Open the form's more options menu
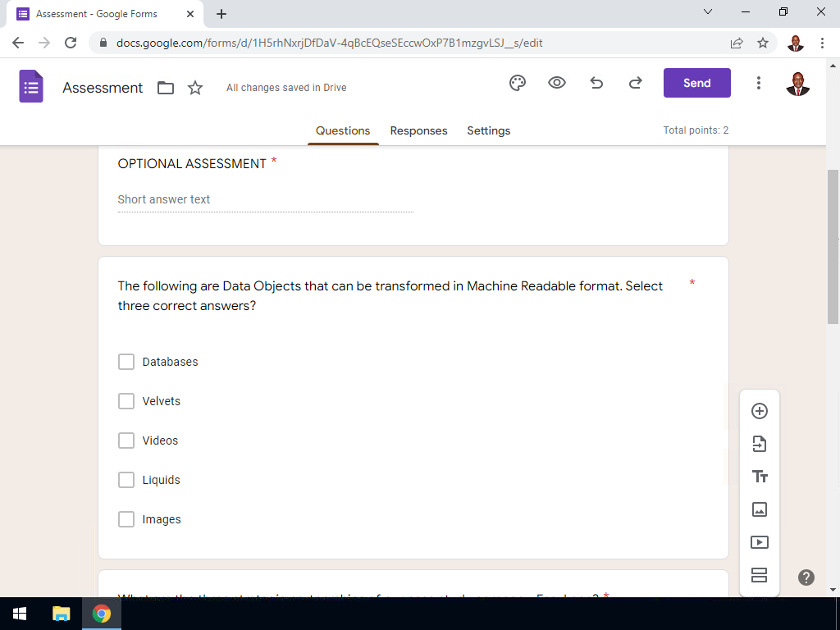 point(758,83)
